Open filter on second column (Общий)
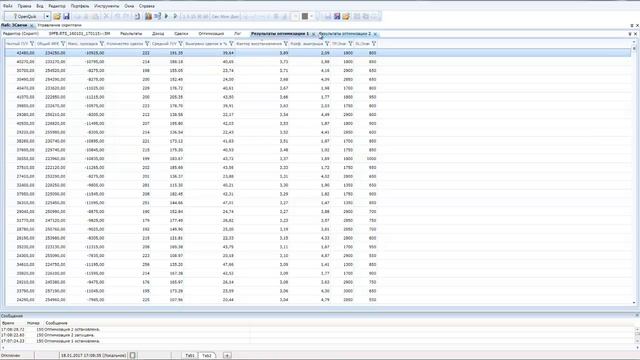 (63, 44)
